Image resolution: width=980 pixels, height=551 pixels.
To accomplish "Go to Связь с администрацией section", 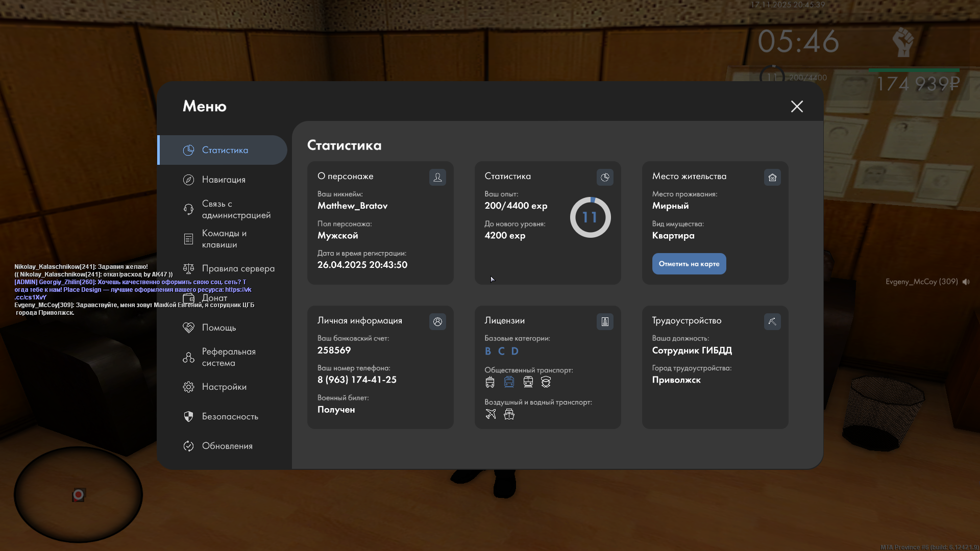I will point(236,209).
